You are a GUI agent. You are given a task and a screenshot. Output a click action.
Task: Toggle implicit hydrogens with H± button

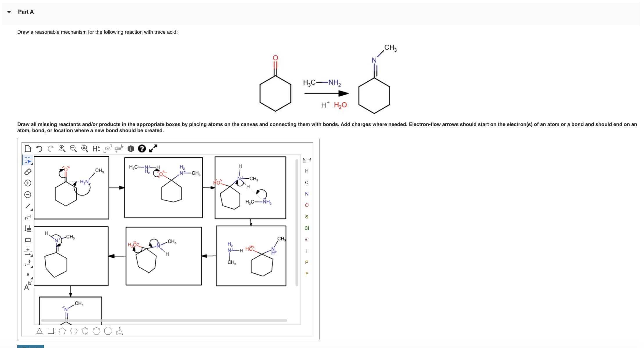[96, 148]
